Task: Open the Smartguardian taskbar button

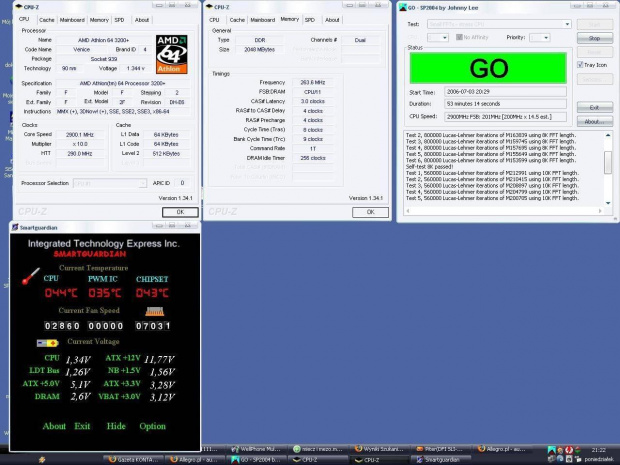Action: 442,459
